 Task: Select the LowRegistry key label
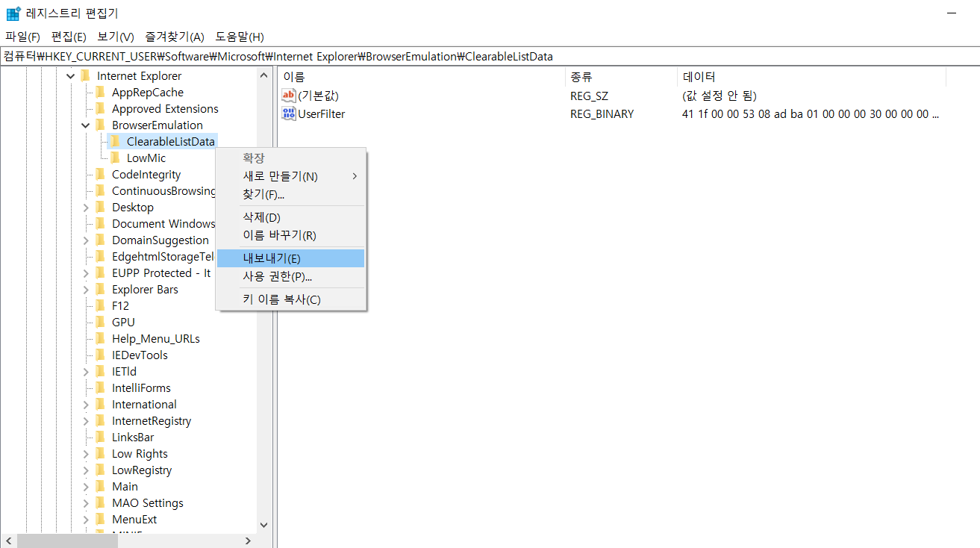(x=142, y=470)
